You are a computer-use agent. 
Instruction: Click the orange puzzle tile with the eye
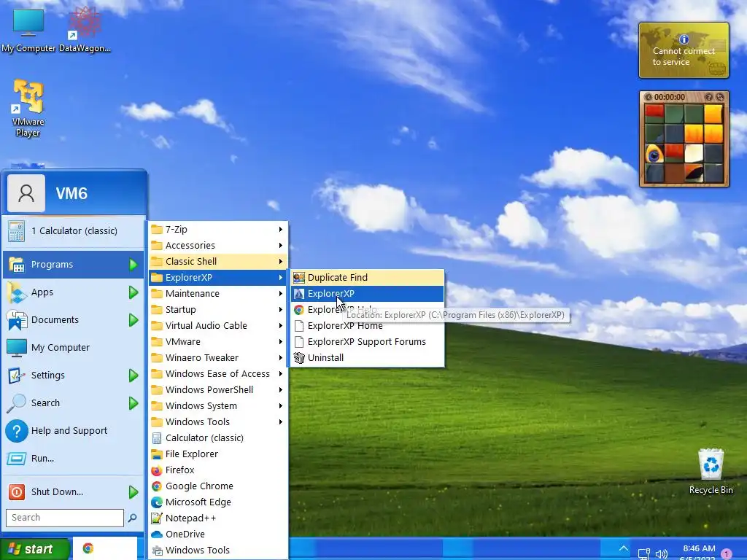[654, 154]
